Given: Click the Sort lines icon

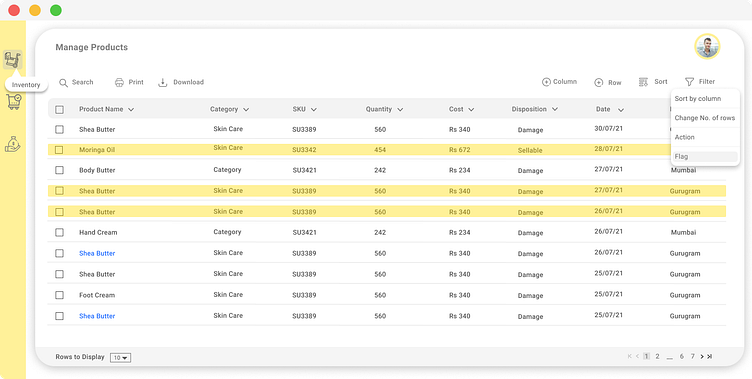Looking at the screenshot, I should click(644, 82).
